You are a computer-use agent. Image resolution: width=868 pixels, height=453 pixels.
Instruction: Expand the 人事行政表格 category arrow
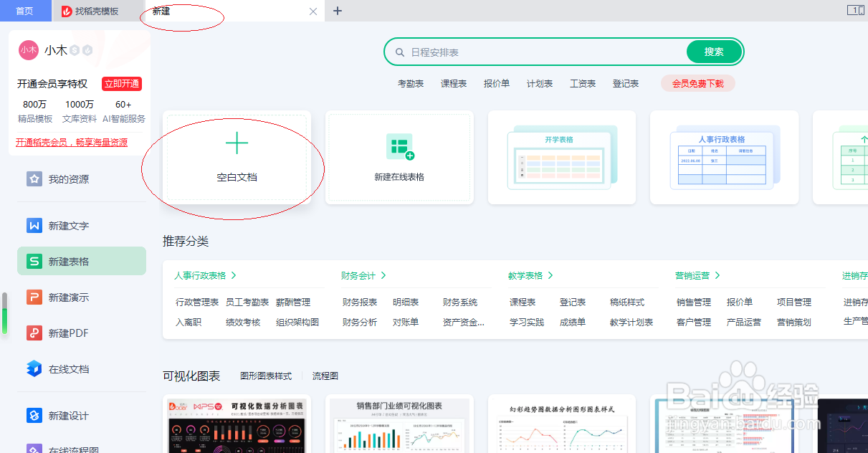click(x=234, y=275)
